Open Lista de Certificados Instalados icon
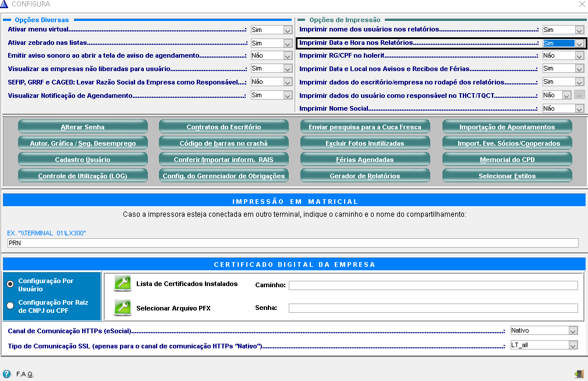Screen dimensions: 588x381 click(x=123, y=283)
